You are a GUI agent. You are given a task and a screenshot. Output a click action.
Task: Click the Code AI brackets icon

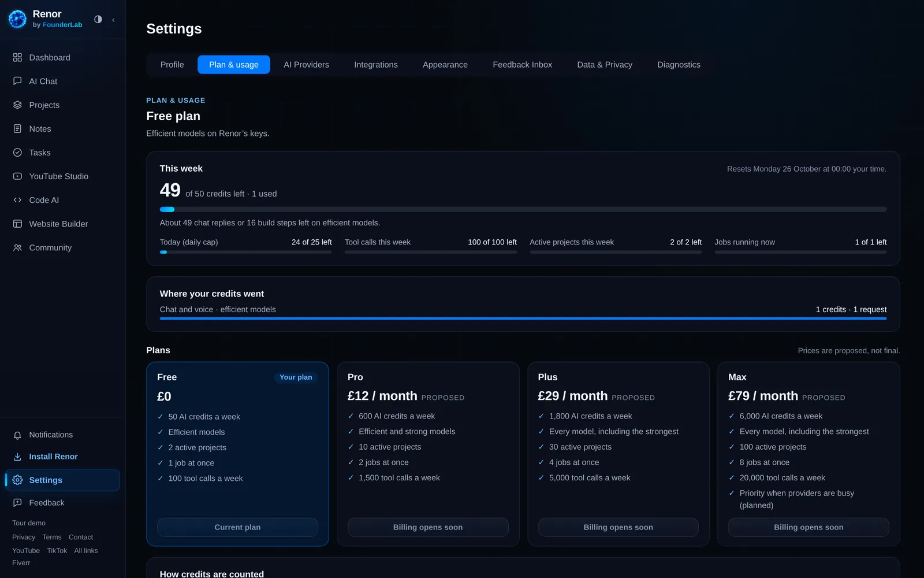(x=17, y=199)
